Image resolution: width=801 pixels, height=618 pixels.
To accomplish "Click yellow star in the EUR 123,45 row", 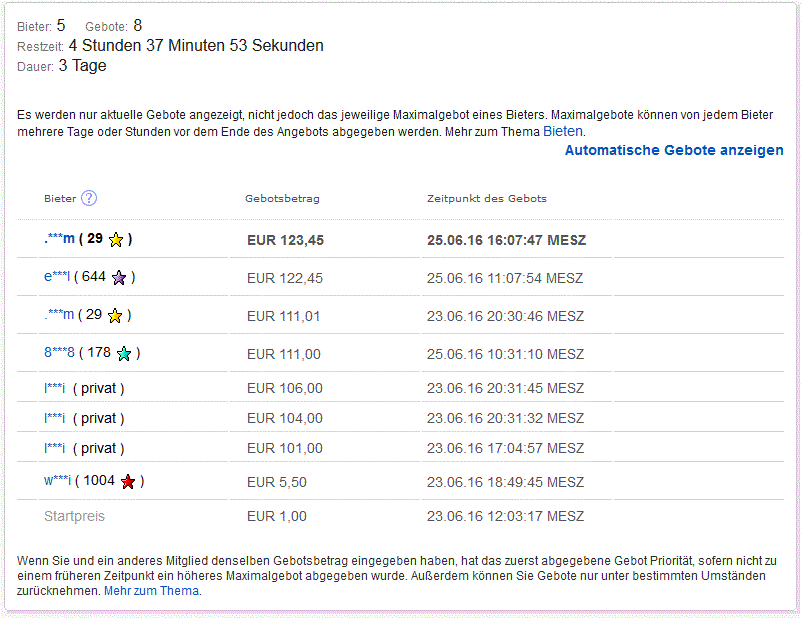I will tap(116, 240).
